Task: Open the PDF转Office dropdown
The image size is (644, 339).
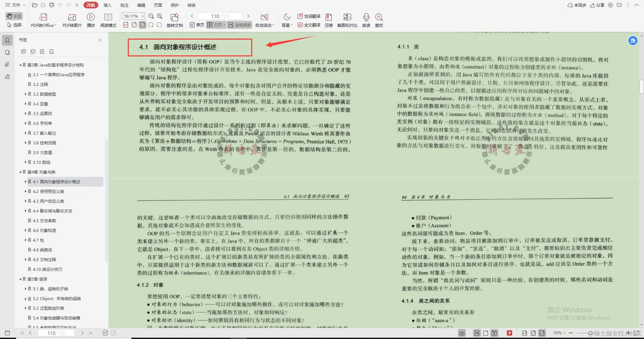Action: click(x=43, y=20)
